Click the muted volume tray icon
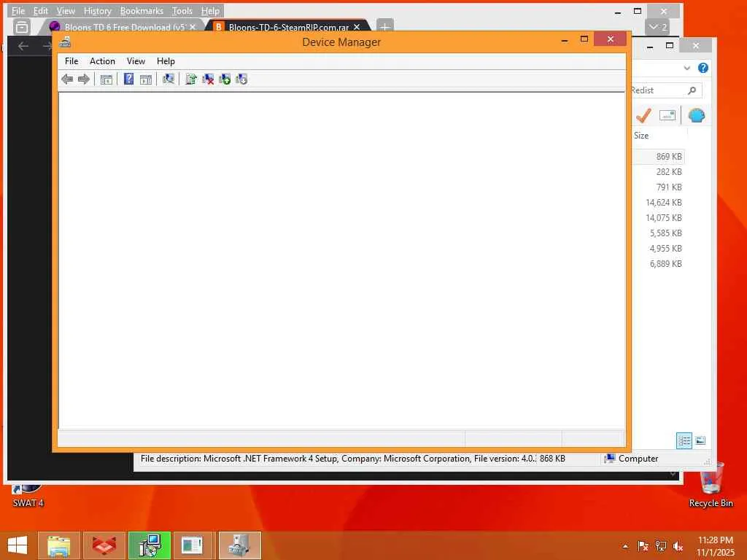747x560 pixels. (678, 546)
